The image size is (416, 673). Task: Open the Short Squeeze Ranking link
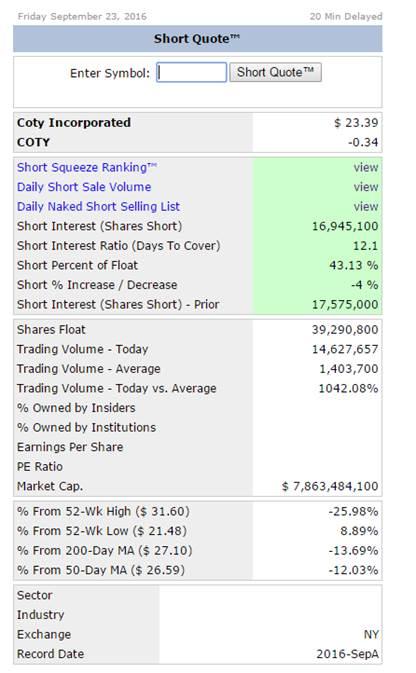[x=87, y=167]
